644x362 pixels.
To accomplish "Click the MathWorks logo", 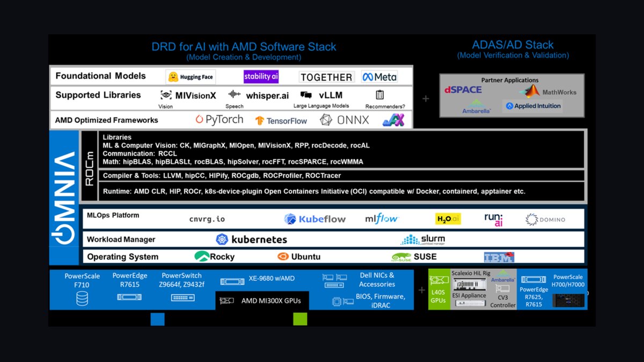I will click(x=547, y=92).
